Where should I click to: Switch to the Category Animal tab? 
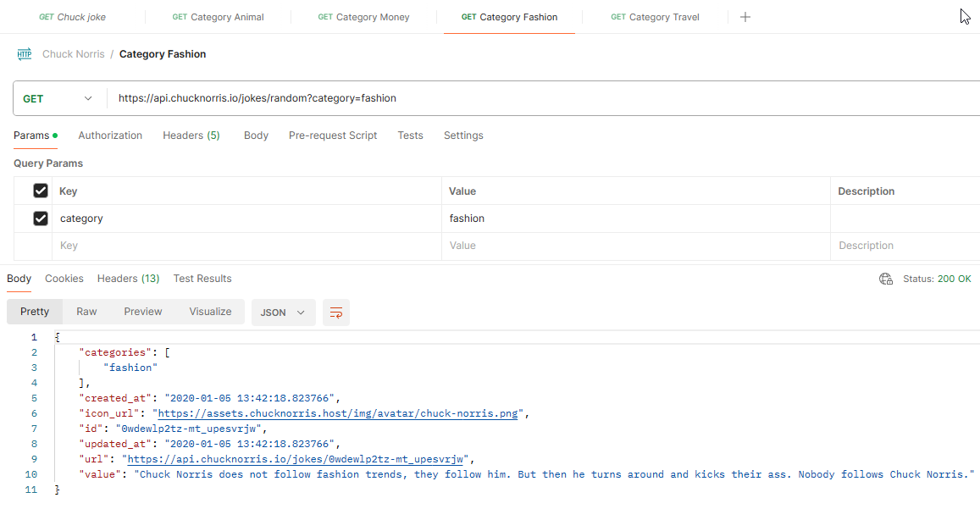pos(219,17)
